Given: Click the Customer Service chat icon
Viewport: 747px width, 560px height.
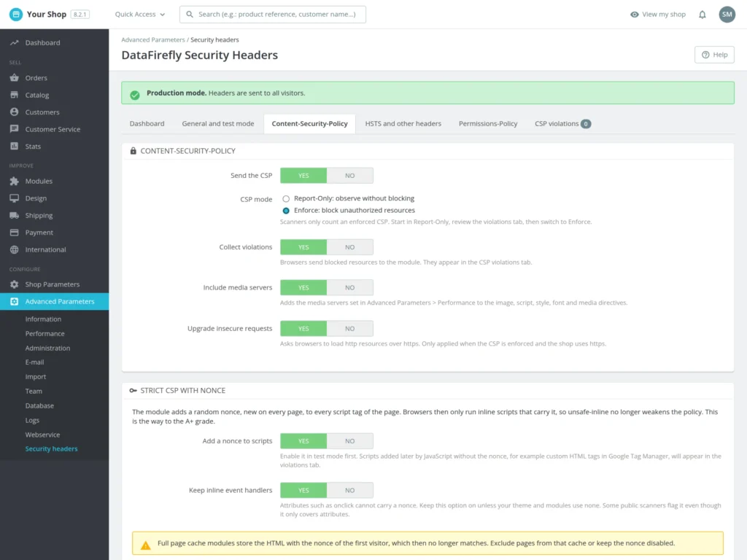Looking at the screenshot, I should pyautogui.click(x=15, y=129).
